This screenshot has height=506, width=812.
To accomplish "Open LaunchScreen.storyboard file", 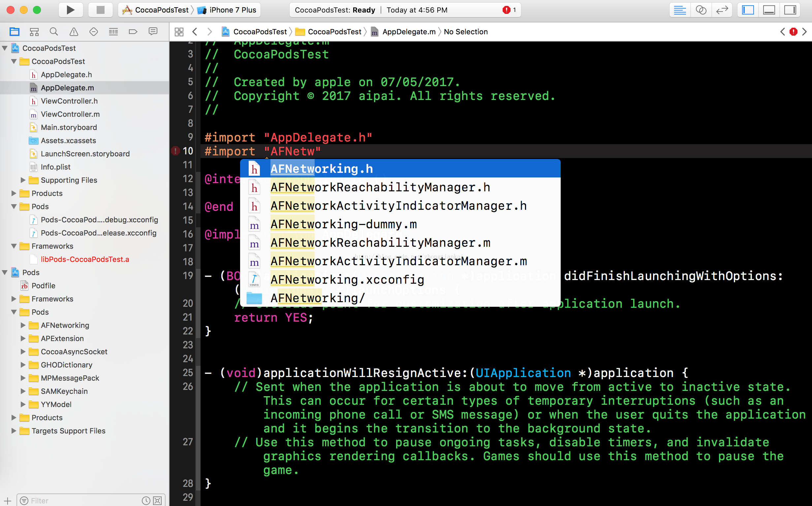I will (x=84, y=154).
